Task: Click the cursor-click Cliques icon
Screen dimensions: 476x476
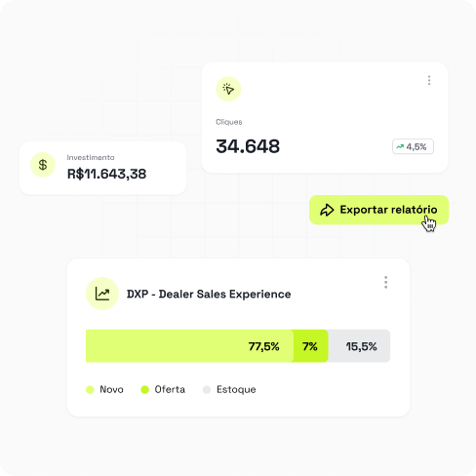Action: coord(228,89)
